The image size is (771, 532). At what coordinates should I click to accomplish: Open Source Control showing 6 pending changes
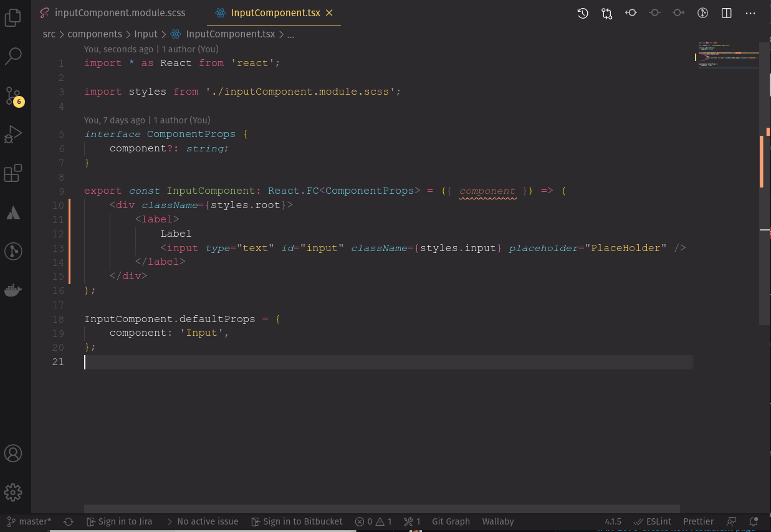pyautogui.click(x=14, y=95)
